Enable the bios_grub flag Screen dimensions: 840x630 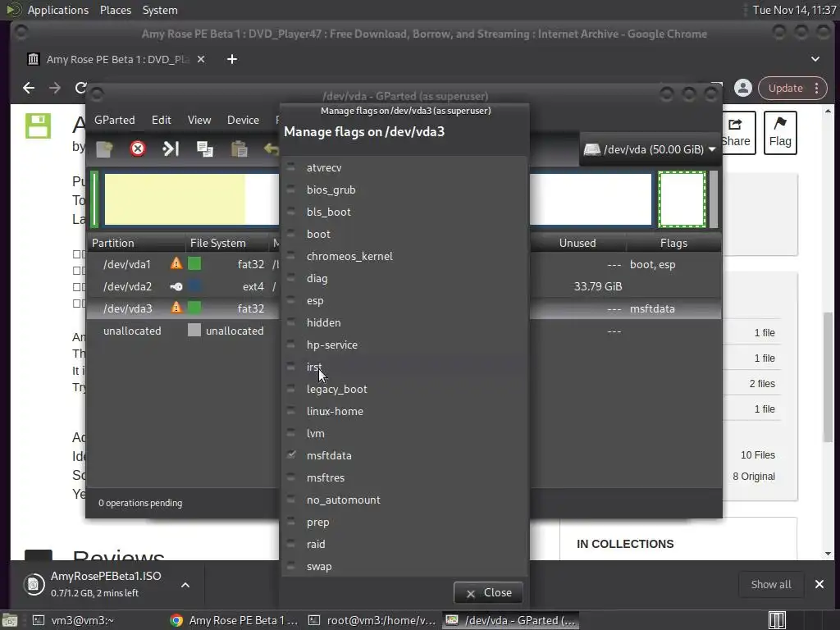[291, 189]
